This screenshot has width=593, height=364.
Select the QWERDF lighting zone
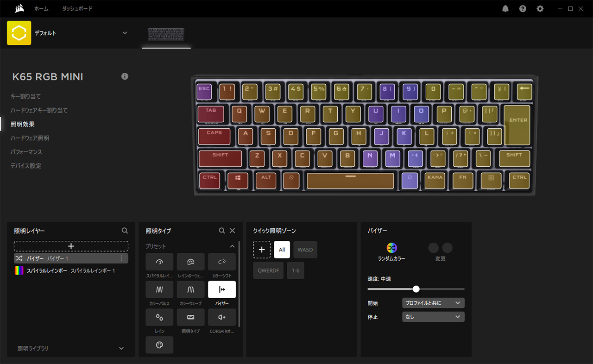[x=268, y=270]
